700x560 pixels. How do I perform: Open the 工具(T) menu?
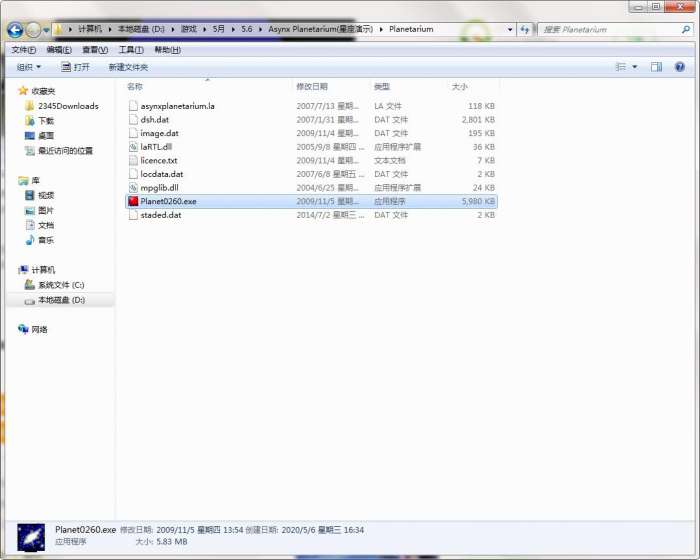(131, 49)
